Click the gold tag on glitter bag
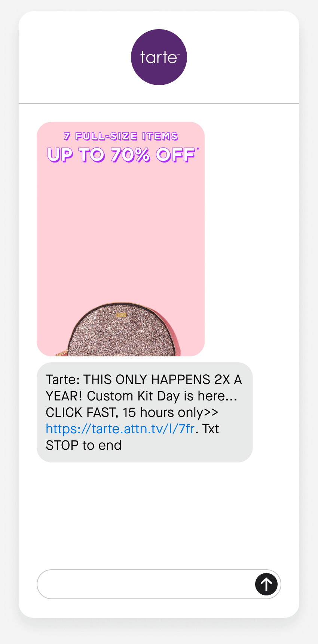This screenshot has width=318, height=644. coord(121,315)
